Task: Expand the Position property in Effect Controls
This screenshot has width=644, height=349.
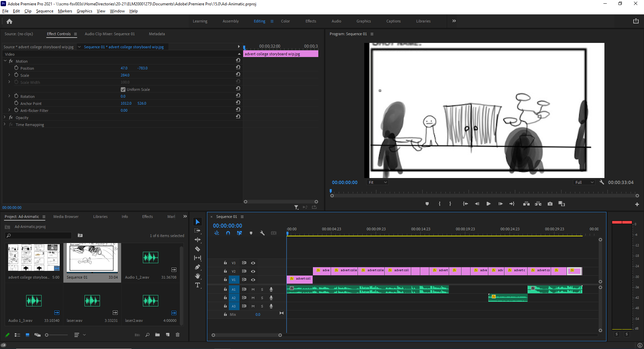Action: click(x=9, y=68)
